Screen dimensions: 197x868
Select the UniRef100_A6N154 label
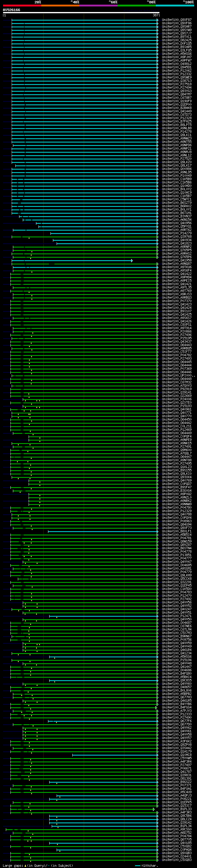(177, 220)
